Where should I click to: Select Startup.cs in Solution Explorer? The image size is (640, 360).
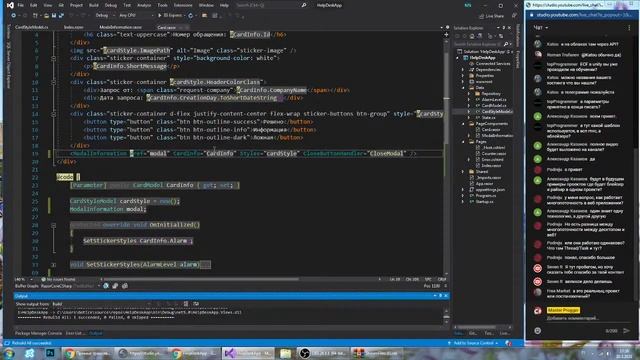pos(484,202)
